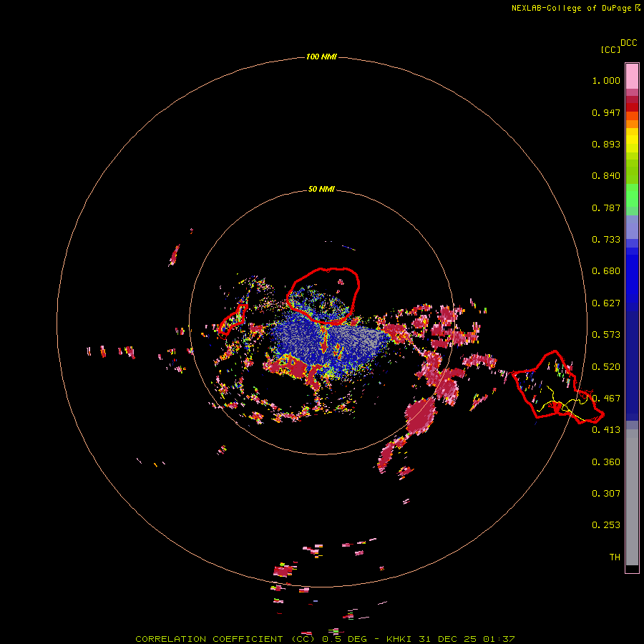Viewport: 644px width, 644px height.
Task: Click the DCC label above the color scale
Action: (629, 43)
